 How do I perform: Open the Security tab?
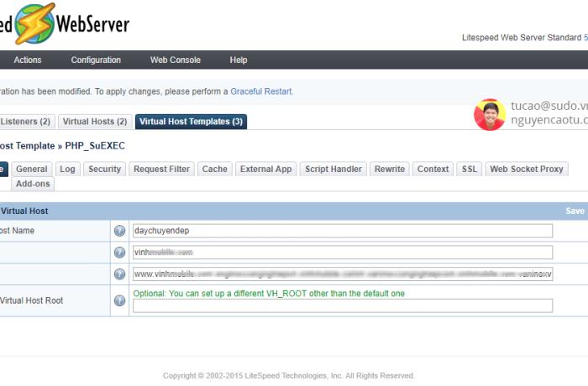[x=105, y=170]
